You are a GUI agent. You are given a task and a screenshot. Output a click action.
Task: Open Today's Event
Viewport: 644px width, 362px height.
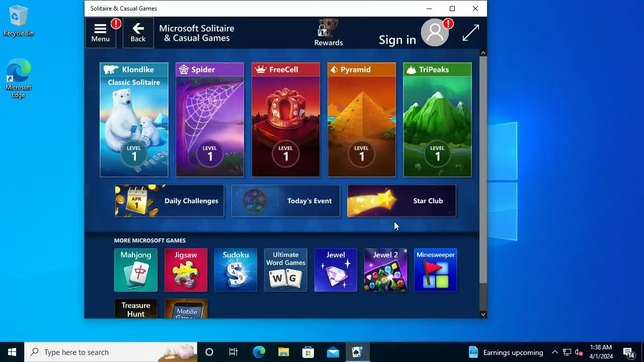286,201
